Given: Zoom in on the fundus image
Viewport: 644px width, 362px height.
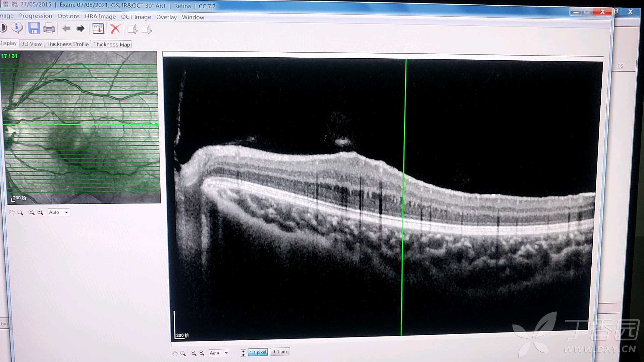Looking at the screenshot, I should (32, 213).
